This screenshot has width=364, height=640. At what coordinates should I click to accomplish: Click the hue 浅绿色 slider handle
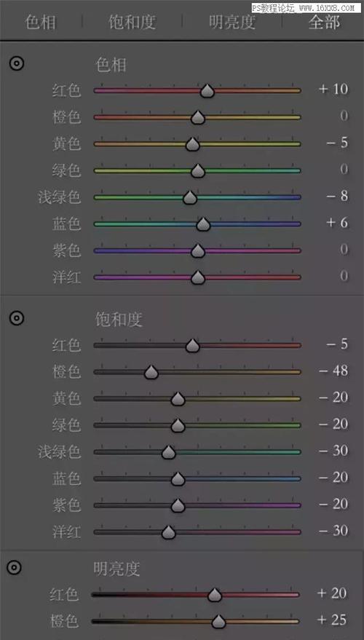(x=190, y=197)
